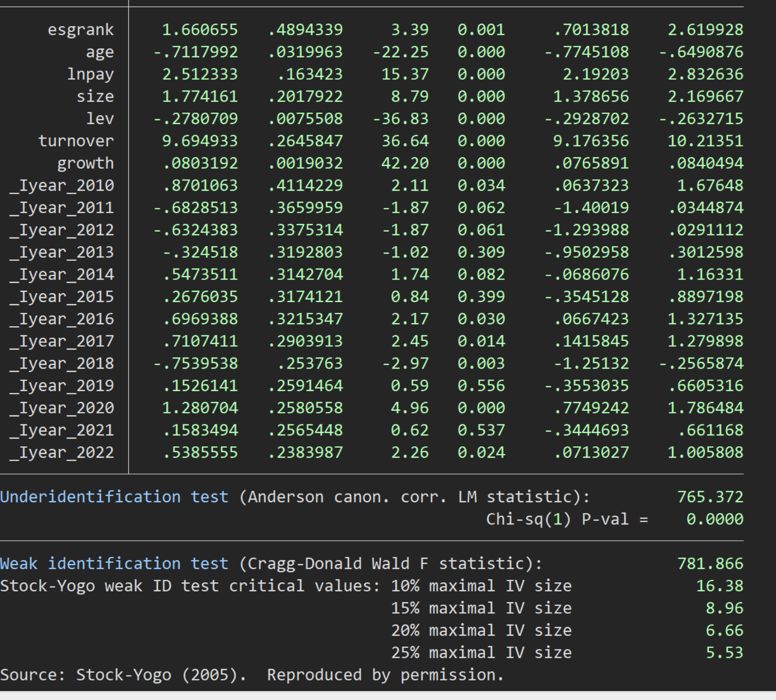Select the _Iyear_2014 row label
This screenshot has height=700, width=776.
coord(62,275)
